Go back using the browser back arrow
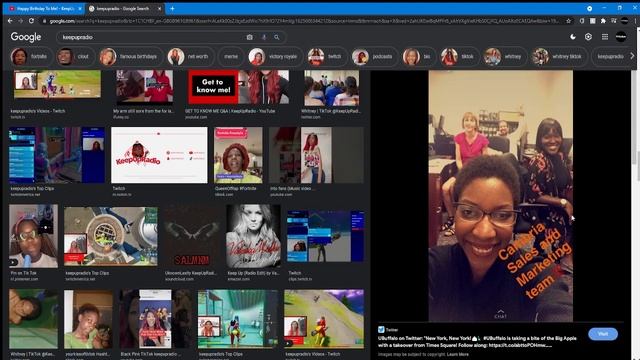The width and height of the screenshot is (640, 360). [10, 21]
